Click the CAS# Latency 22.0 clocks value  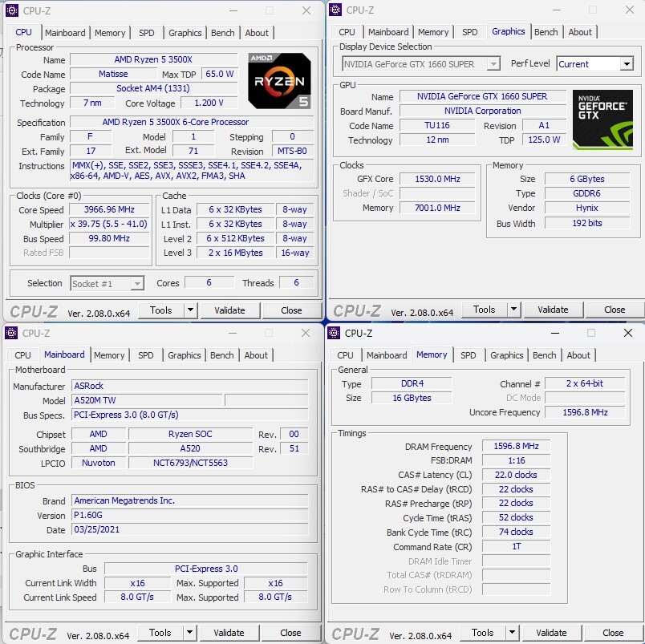(x=517, y=475)
